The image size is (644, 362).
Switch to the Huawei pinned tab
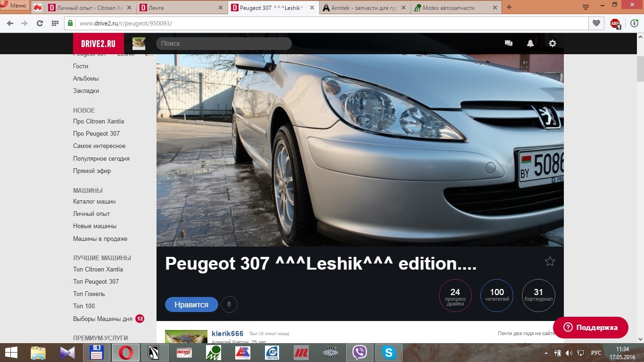[37, 8]
